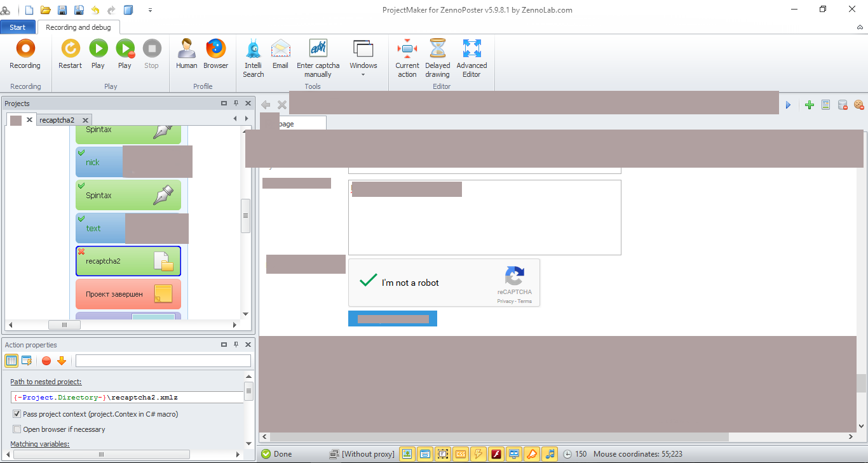868x463 pixels.
Task: Click the open folder icon in title bar
Action: pyautogui.click(x=46, y=10)
